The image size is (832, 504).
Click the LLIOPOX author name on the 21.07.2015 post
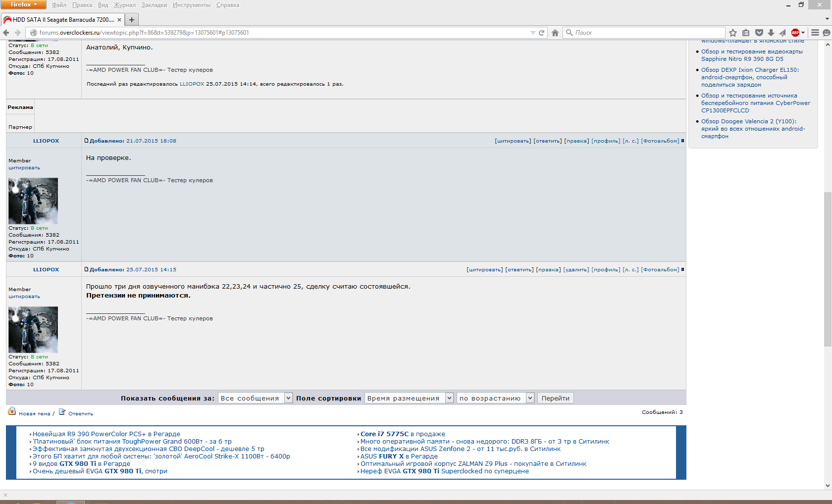click(46, 141)
